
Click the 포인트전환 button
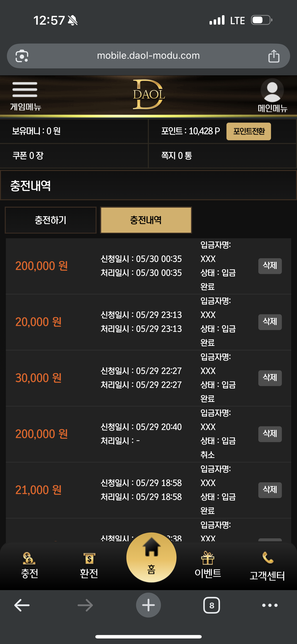tap(248, 131)
